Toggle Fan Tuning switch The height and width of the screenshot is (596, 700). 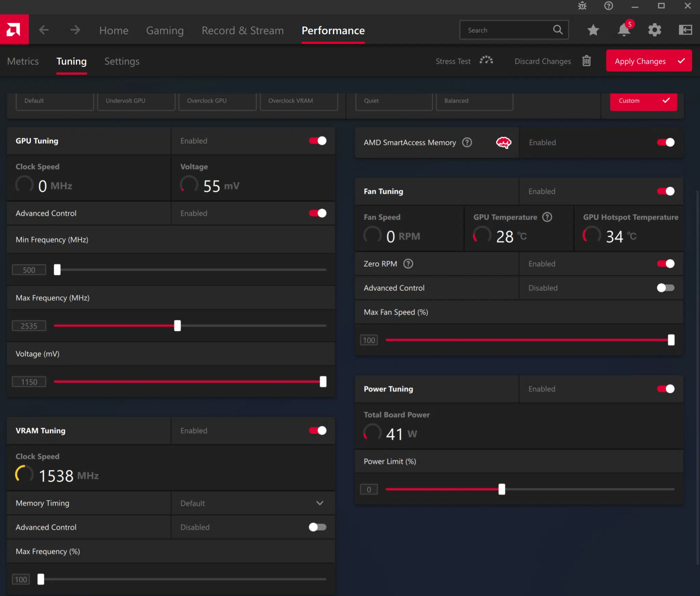point(665,191)
